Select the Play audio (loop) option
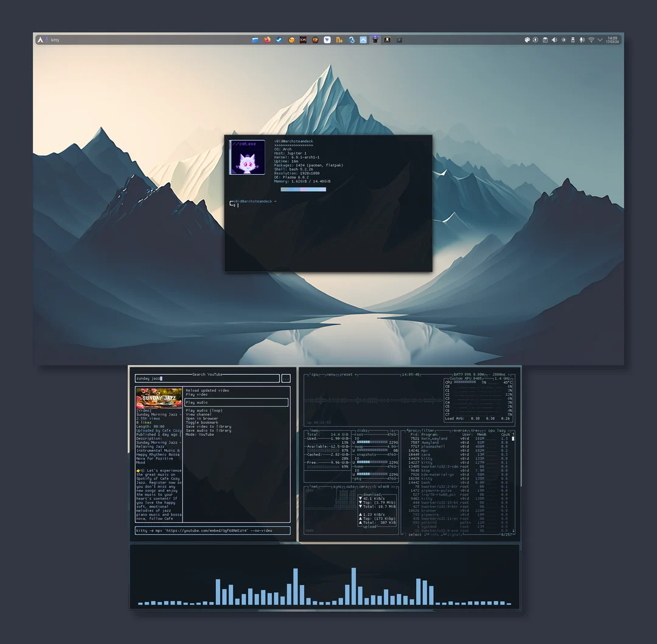This screenshot has height=644, width=657. tap(204, 410)
